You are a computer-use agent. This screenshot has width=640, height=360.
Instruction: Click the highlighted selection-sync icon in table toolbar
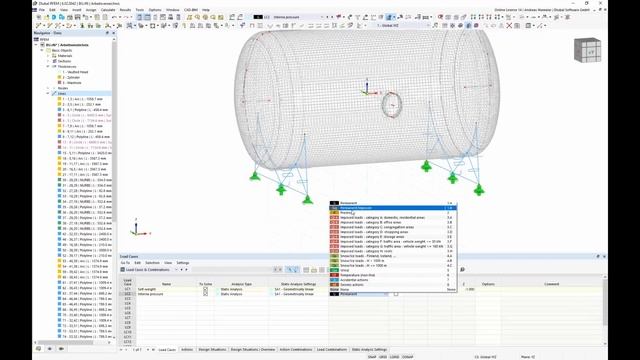coord(292,269)
